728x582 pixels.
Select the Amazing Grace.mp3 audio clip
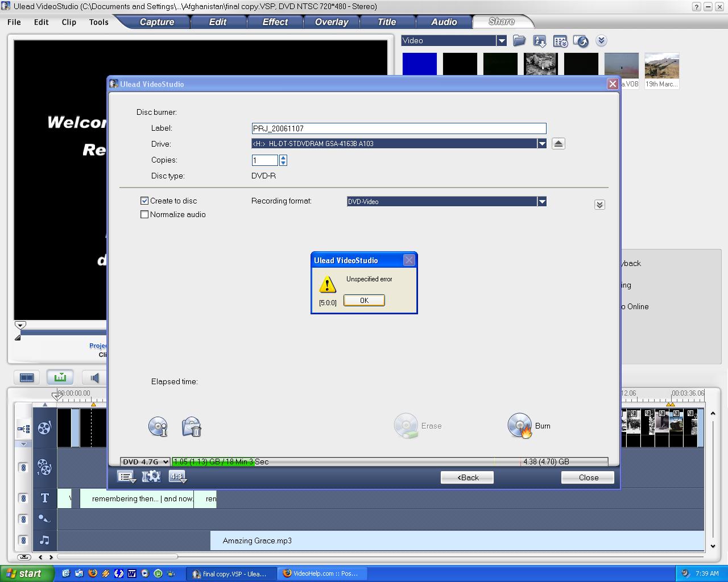pyautogui.click(x=457, y=541)
